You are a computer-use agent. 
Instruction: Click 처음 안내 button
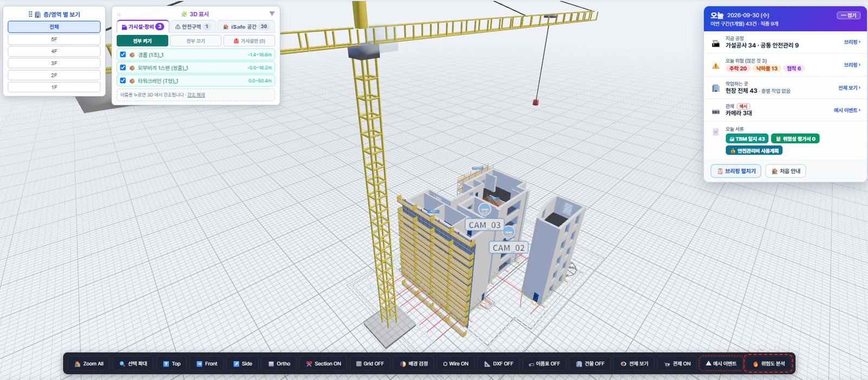[786, 171]
